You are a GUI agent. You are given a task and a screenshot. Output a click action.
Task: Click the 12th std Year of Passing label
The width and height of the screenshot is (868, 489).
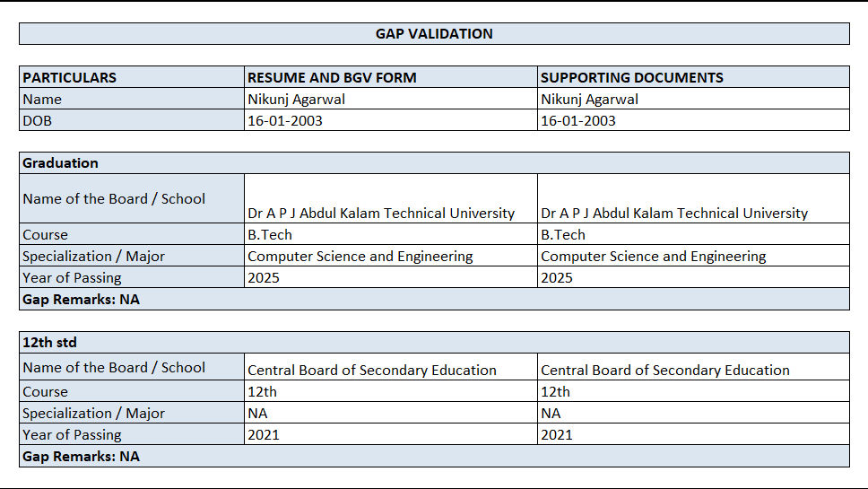pos(132,434)
